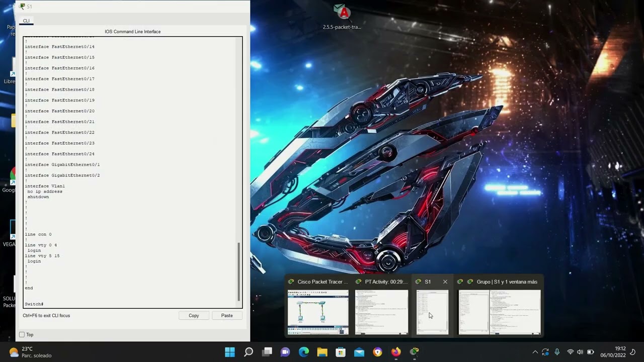Open Microsoft Store from the taskbar

click(341, 352)
